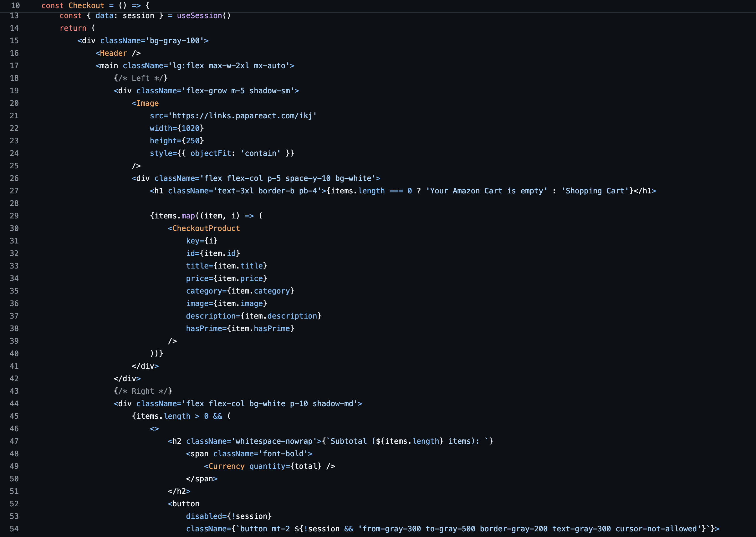The image size is (756, 537).
Task: Click the Header component tag
Action: click(x=113, y=53)
